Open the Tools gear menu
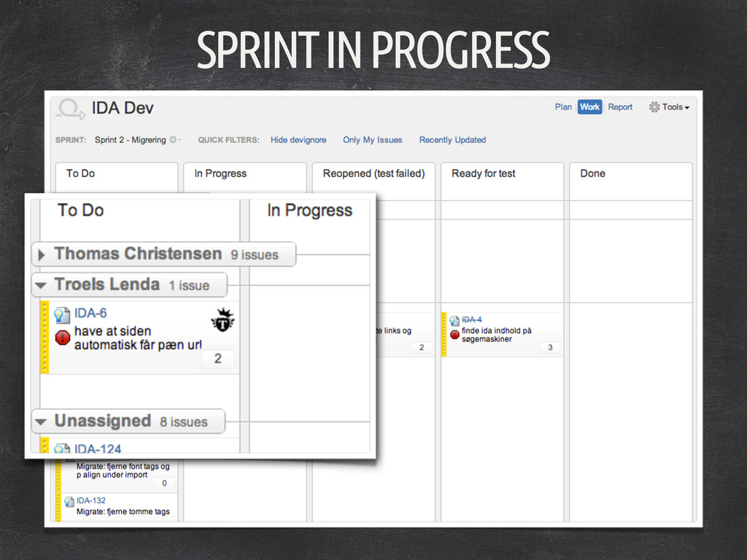Screen dimensions: 747x560 pos(668,107)
